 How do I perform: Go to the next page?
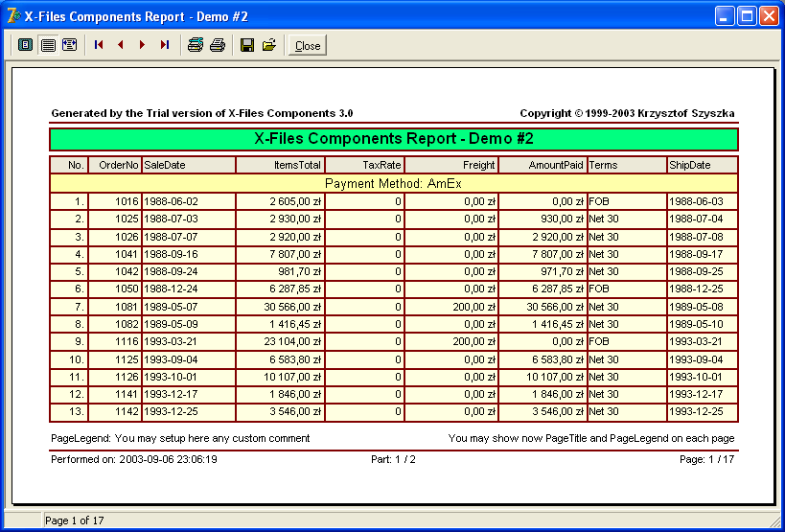tap(143, 45)
